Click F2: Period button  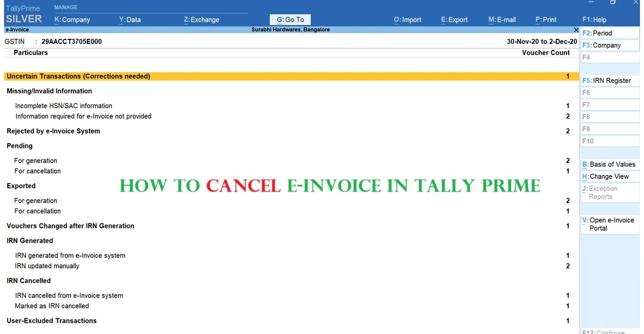coord(610,33)
